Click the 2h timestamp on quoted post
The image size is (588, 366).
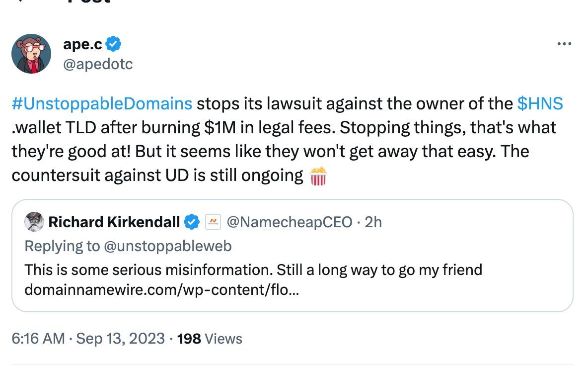coord(373,222)
